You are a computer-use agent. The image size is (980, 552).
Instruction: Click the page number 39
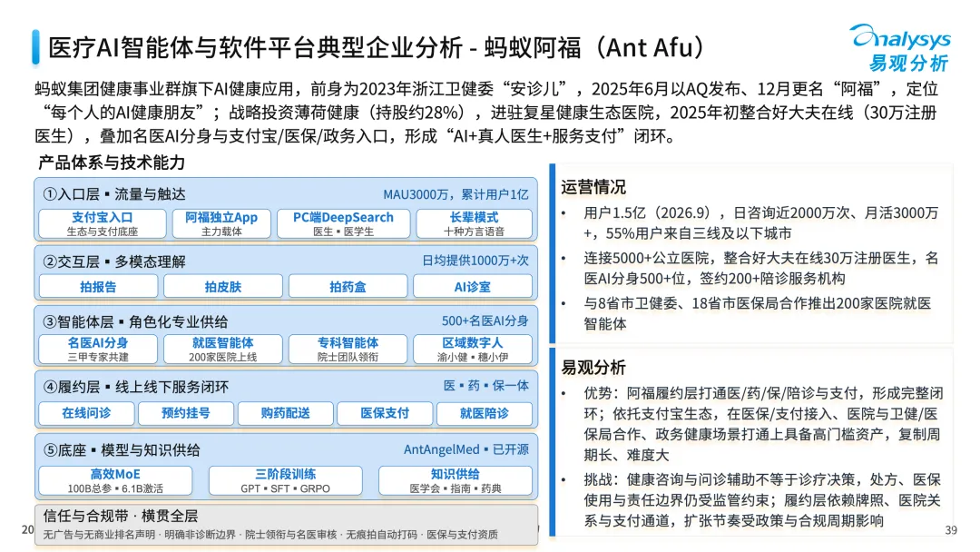(x=951, y=530)
